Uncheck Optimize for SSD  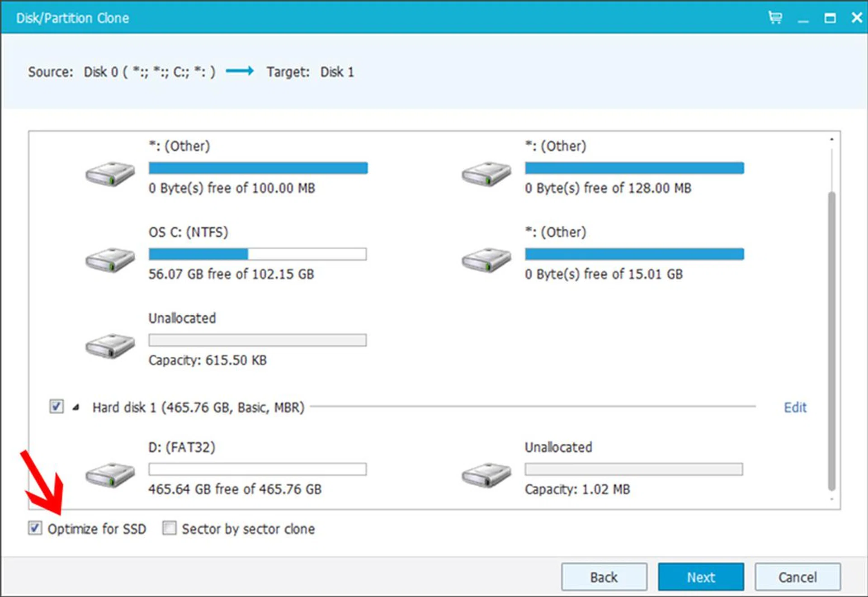pos(35,529)
